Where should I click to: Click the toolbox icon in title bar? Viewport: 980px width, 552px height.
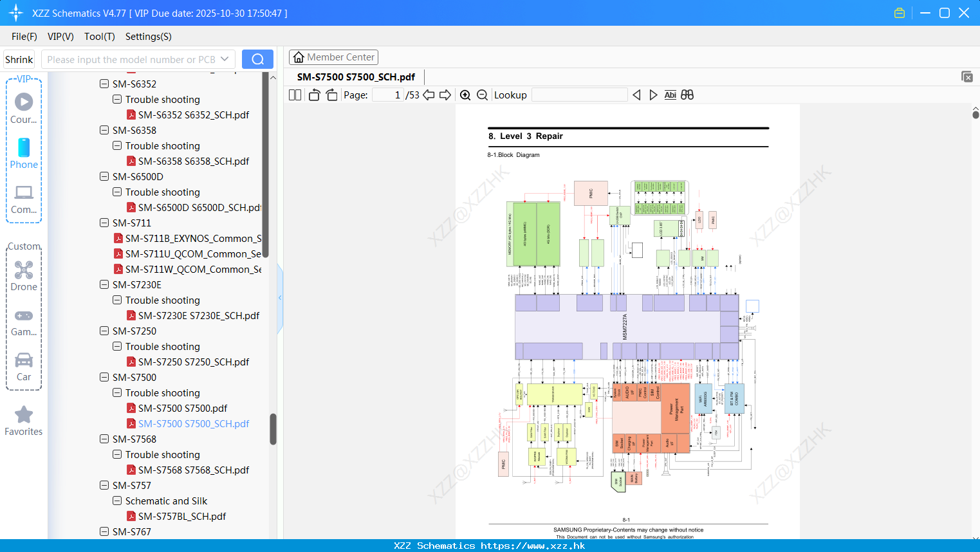pos(900,13)
